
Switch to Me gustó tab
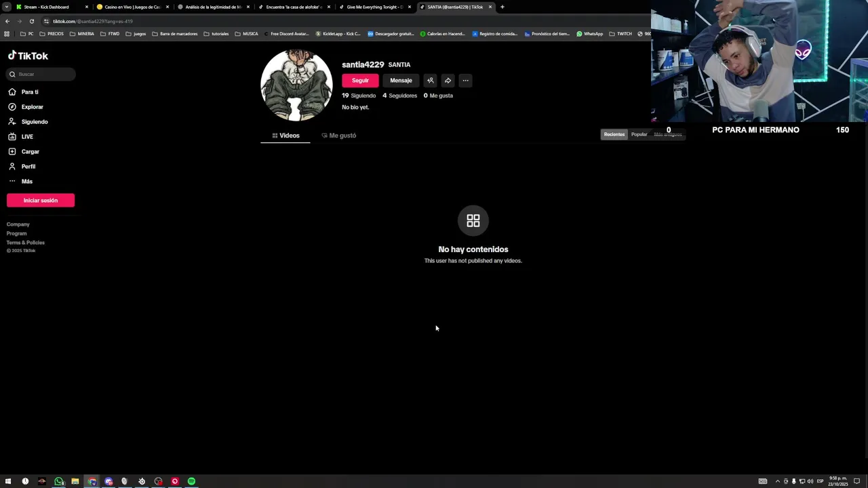(338, 136)
